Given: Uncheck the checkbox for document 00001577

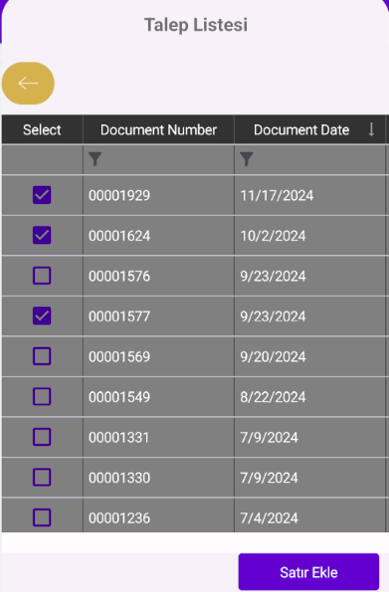Looking at the screenshot, I should [42, 316].
